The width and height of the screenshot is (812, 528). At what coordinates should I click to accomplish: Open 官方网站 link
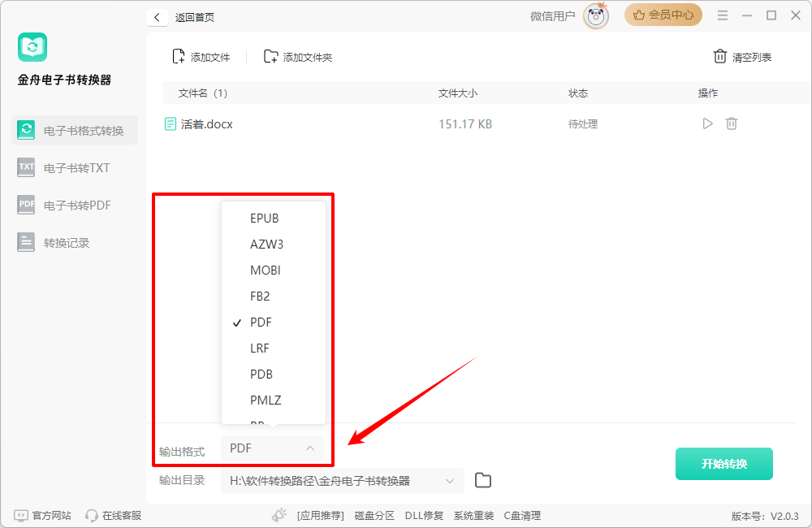click(x=42, y=516)
